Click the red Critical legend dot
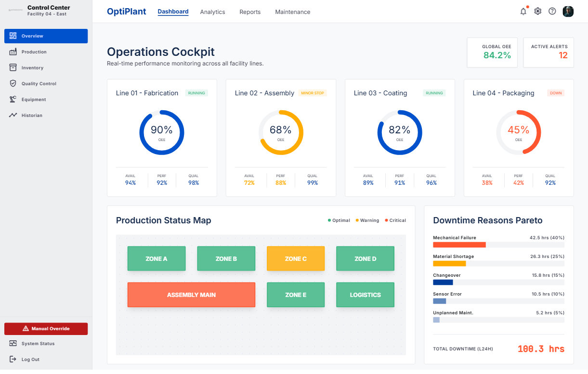Viewport: 588px width, 374px height. [386, 220]
